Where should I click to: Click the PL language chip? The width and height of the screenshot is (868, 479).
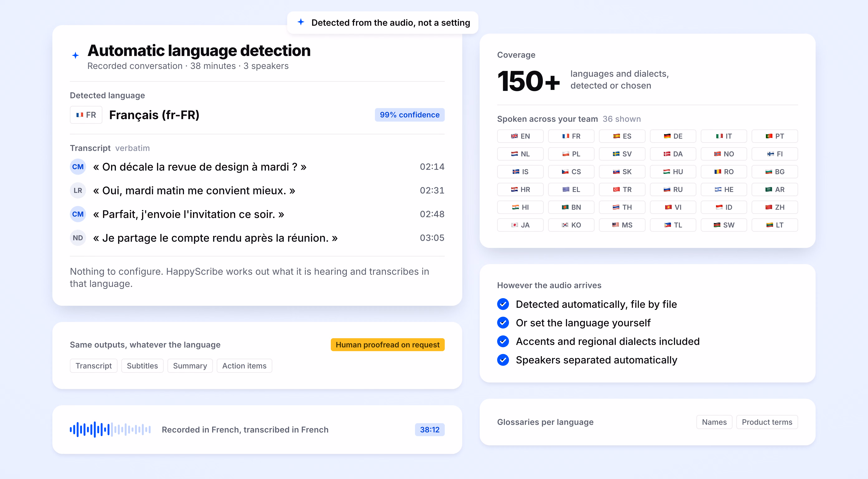click(x=571, y=154)
